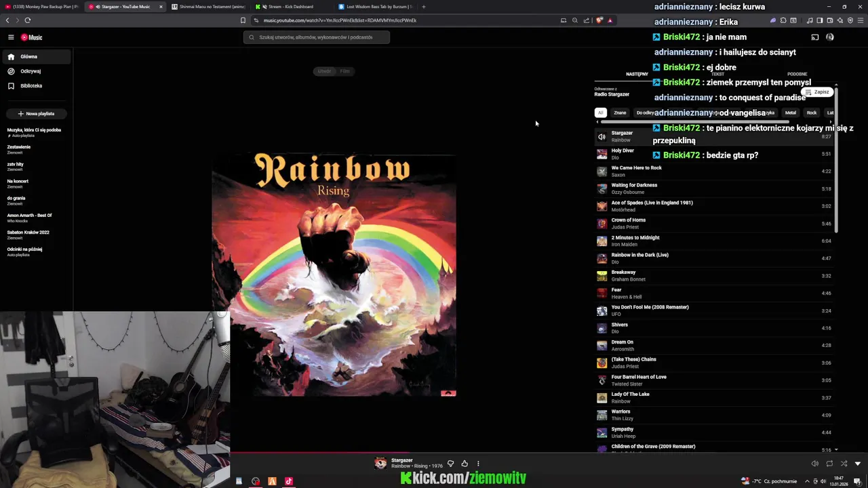Viewport: 868px width, 488px height.
Task: Like the current song Stargazer
Action: tap(465, 464)
